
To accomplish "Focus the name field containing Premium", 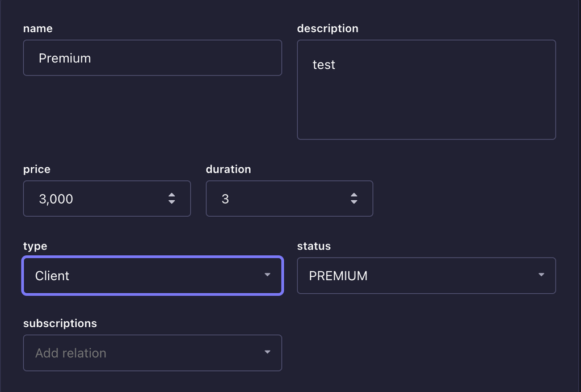I will coord(153,58).
